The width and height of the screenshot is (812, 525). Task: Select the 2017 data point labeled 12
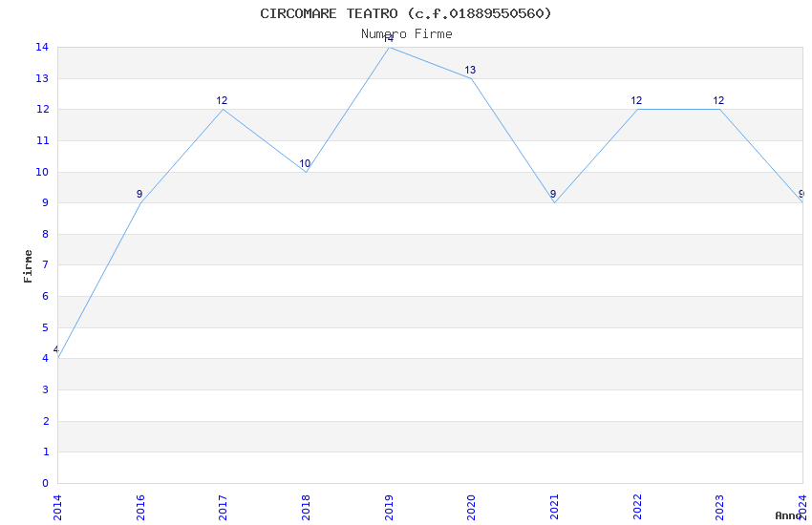[222, 100]
